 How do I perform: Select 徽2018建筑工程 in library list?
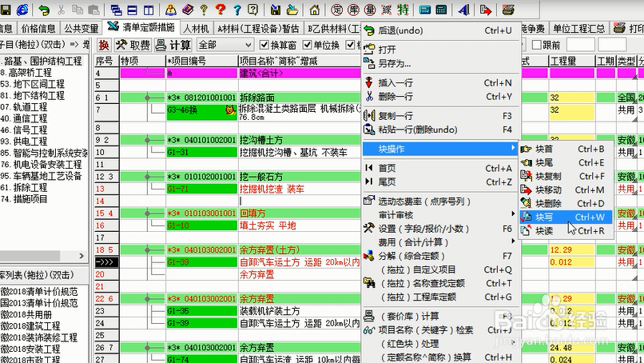(30, 326)
